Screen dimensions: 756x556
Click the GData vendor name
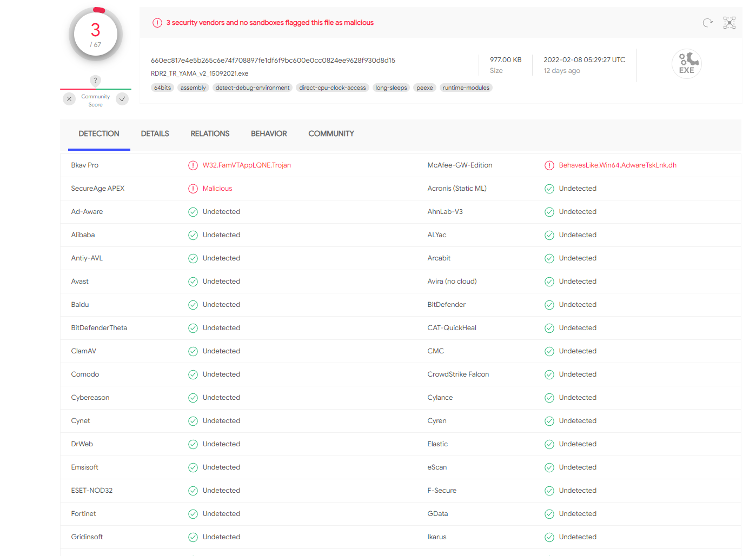pyautogui.click(x=437, y=514)
